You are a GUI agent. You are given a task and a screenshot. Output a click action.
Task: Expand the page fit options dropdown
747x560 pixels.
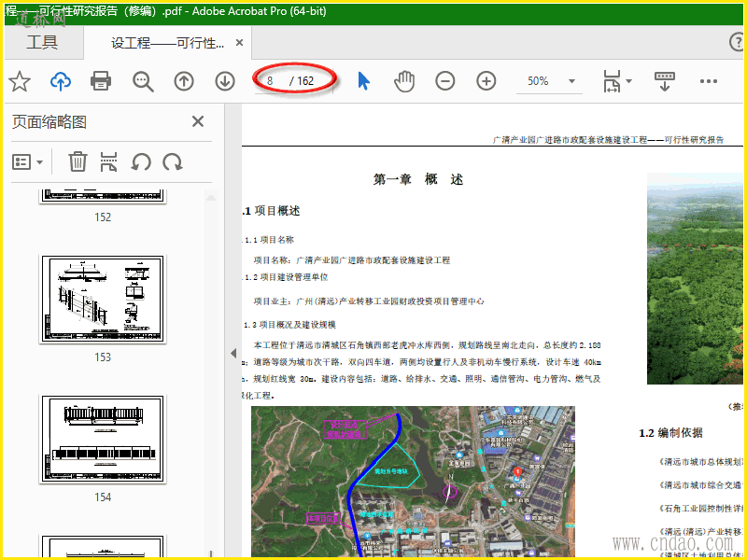[628, 81]
